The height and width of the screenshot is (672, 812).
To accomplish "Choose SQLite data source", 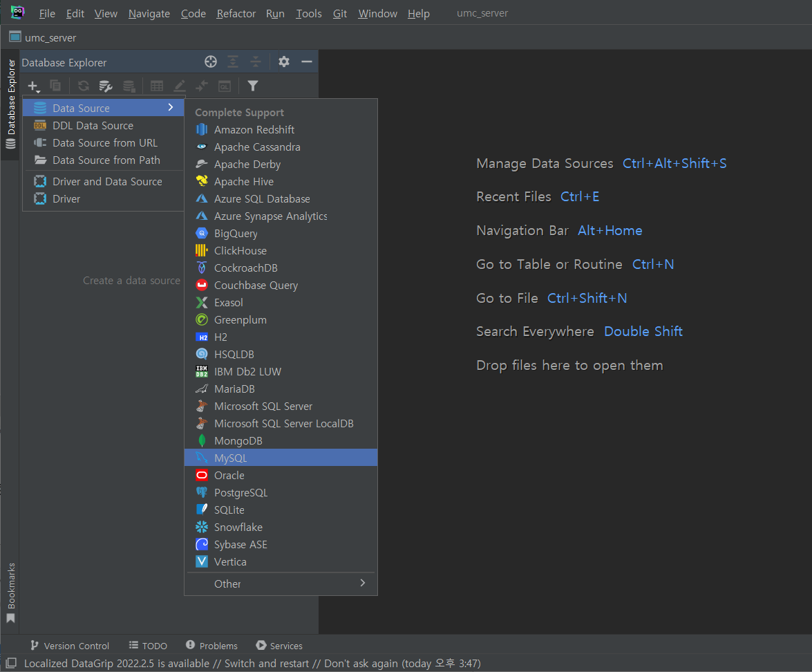I will pyautogui.click(x=281, y=510).
